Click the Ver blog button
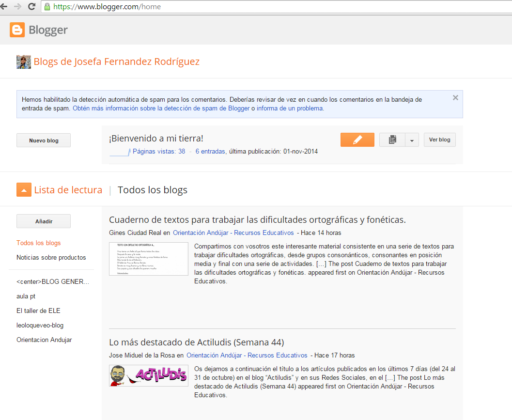Image resolution: width=512 pixels, height=420 pixels. [439, 140]
